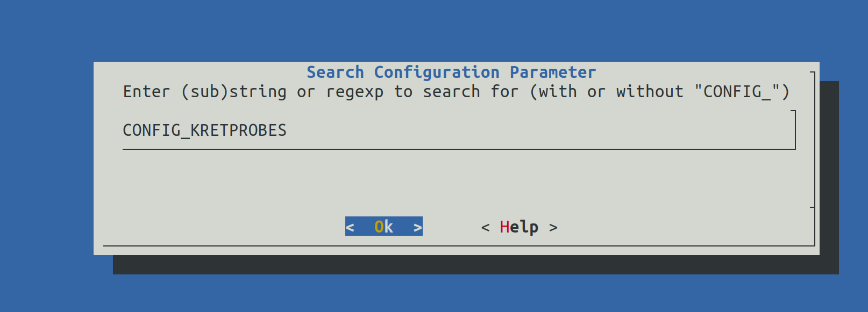Click the right angle bracket beside Help

[553, 228]
